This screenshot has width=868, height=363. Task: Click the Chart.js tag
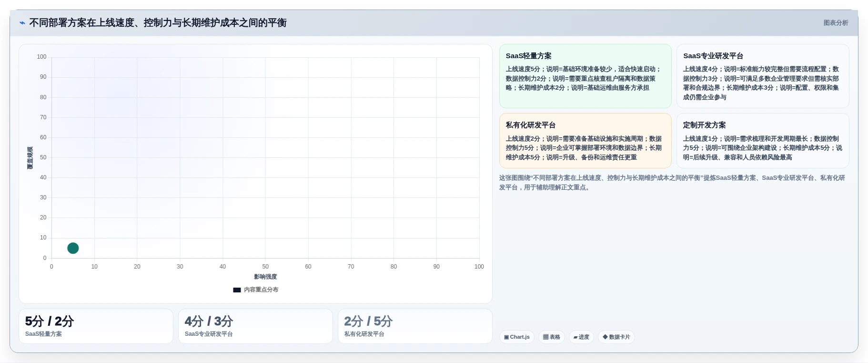tap(517, 337)
